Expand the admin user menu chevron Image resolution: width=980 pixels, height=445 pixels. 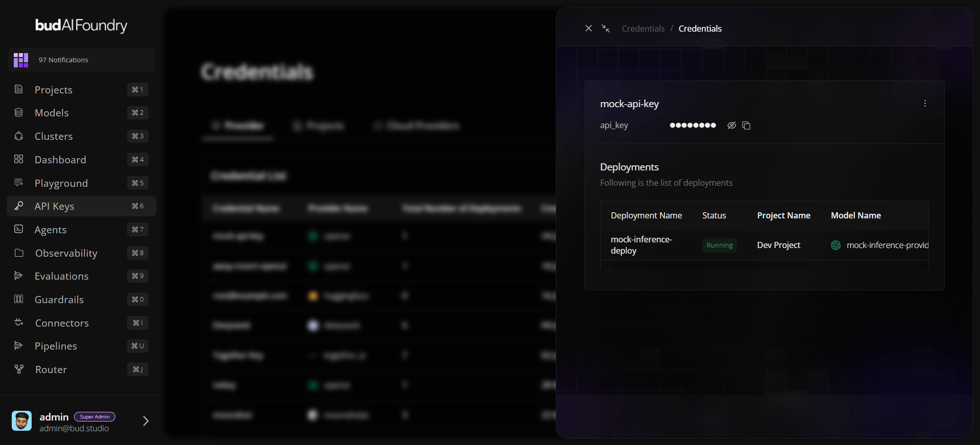(x=145, y=421)
